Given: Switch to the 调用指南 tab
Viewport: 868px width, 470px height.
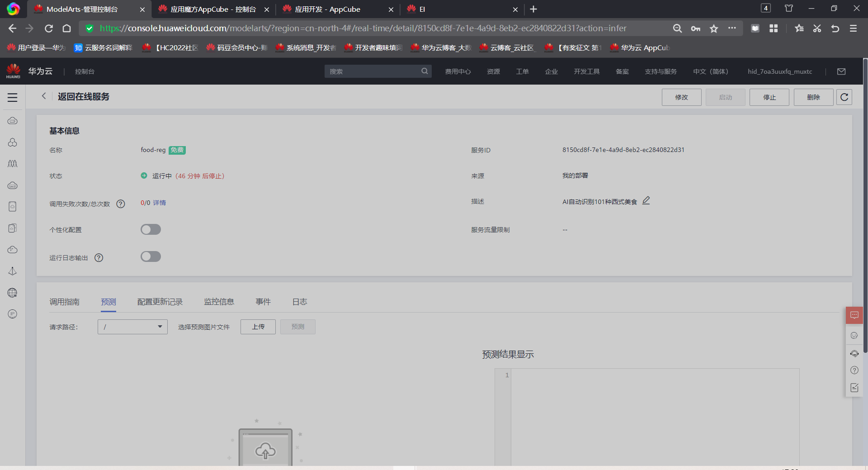Looking at the screenshot, I should click(x=64, y=302).
